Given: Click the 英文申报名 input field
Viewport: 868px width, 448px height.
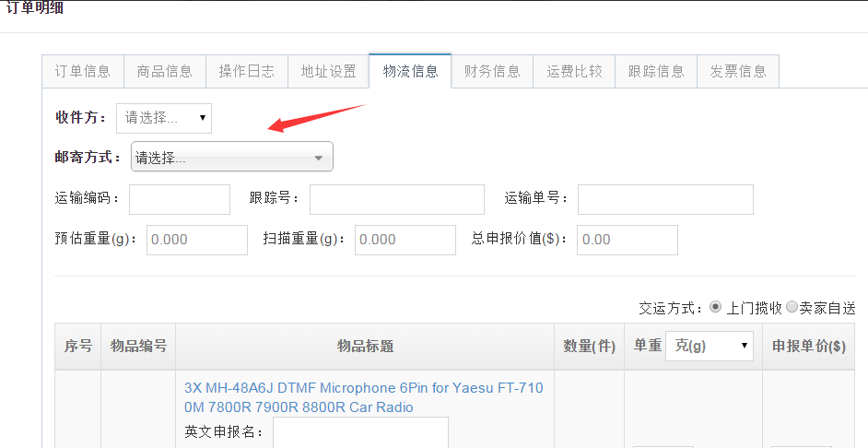Looking at the screenshot, I should [x=360, y=432].
